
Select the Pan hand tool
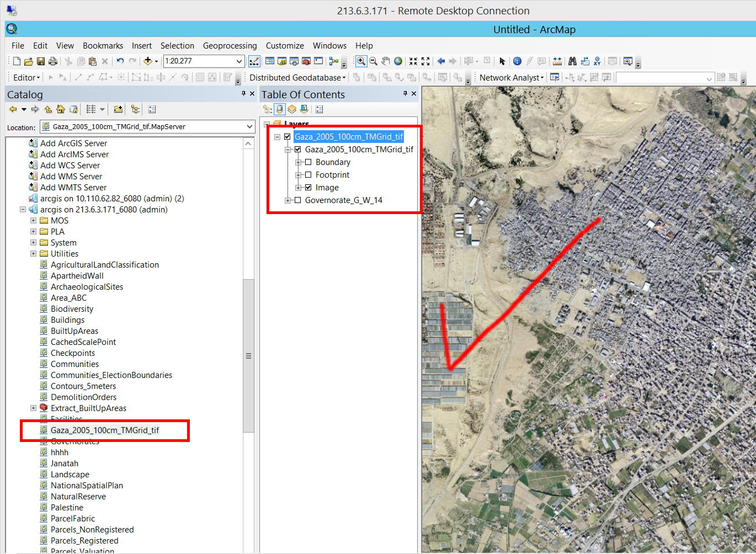[x=386, y=61]
